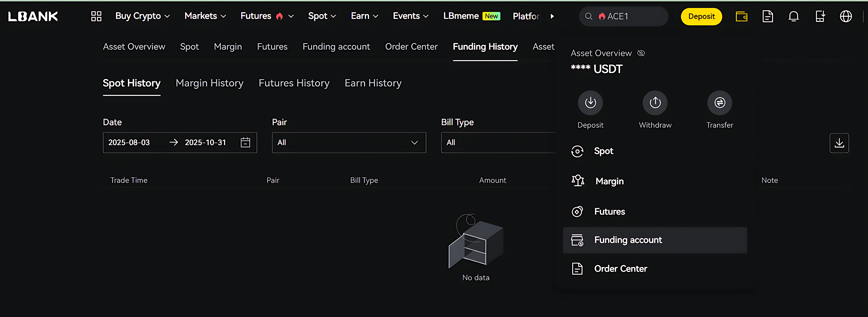868x317 pixels.
Task: Open the language globe icon
Action: point(846,16)
